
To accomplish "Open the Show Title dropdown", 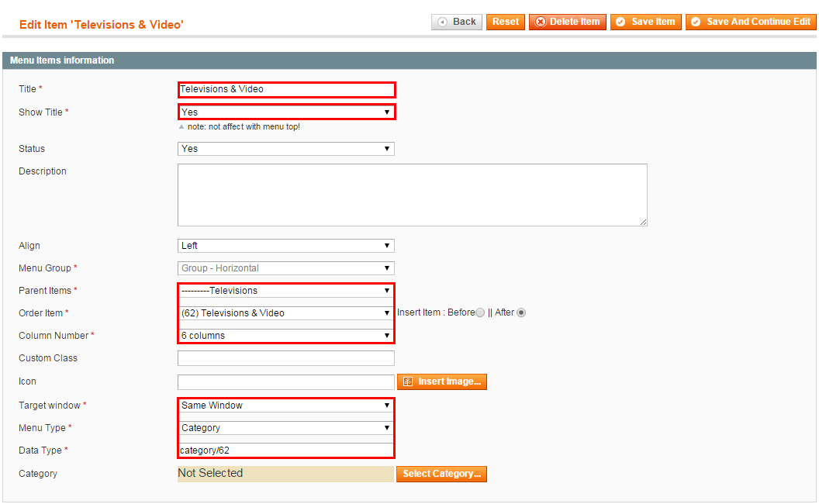I will coord(286,112).
